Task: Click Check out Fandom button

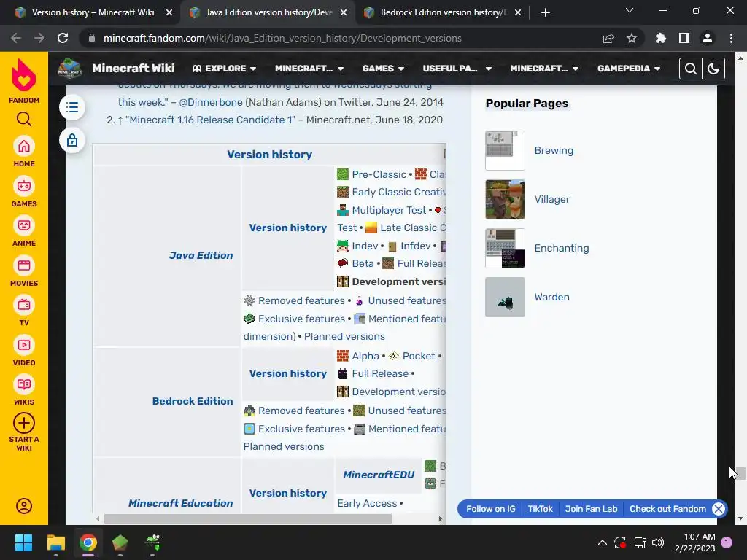Action: [667, 509]
